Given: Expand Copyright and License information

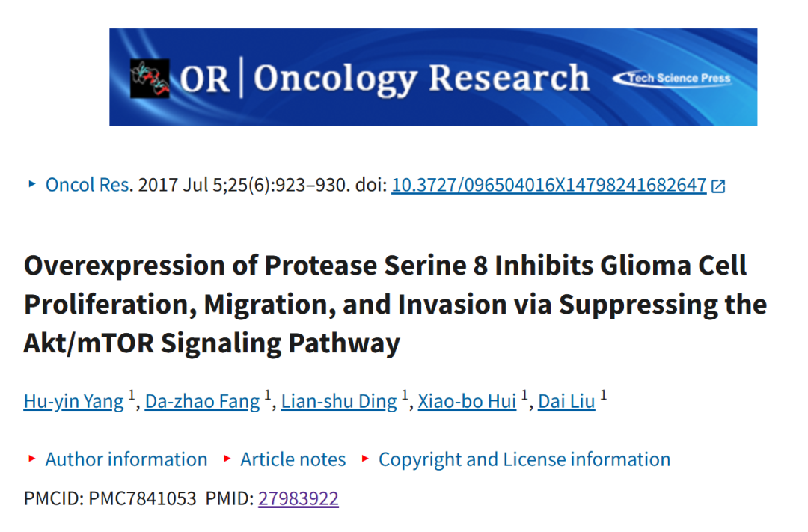Looking at the screenshot, I should pos(524,459).
